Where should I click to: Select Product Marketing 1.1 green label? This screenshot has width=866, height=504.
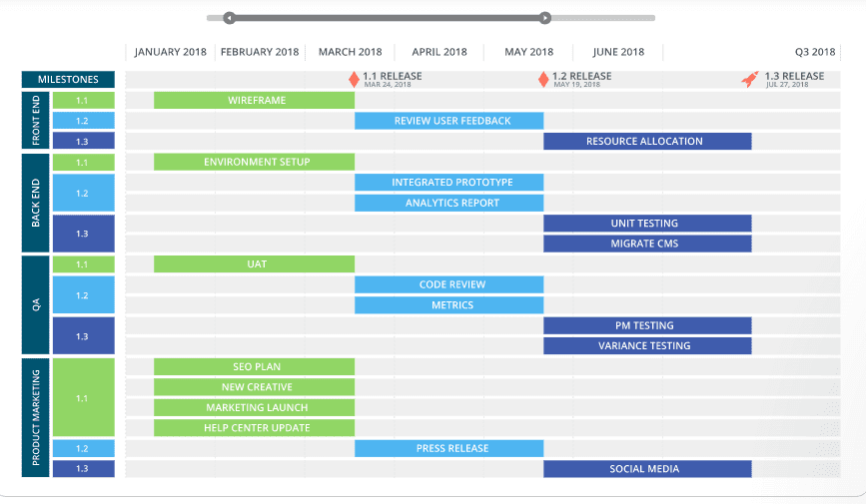coord(83,397)
